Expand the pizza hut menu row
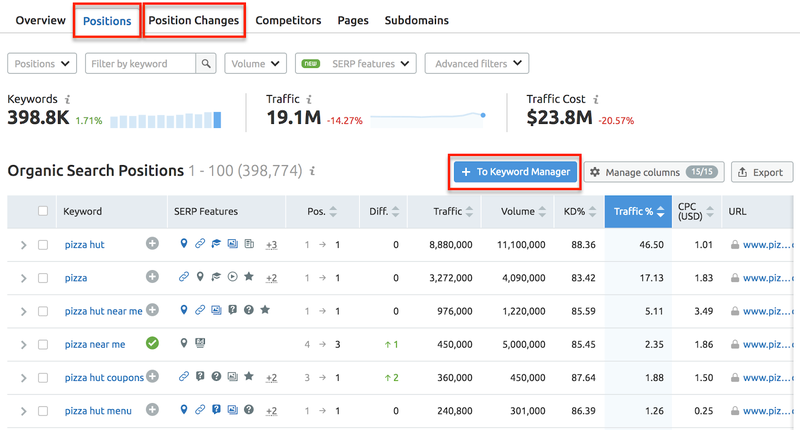 (23, 411)
